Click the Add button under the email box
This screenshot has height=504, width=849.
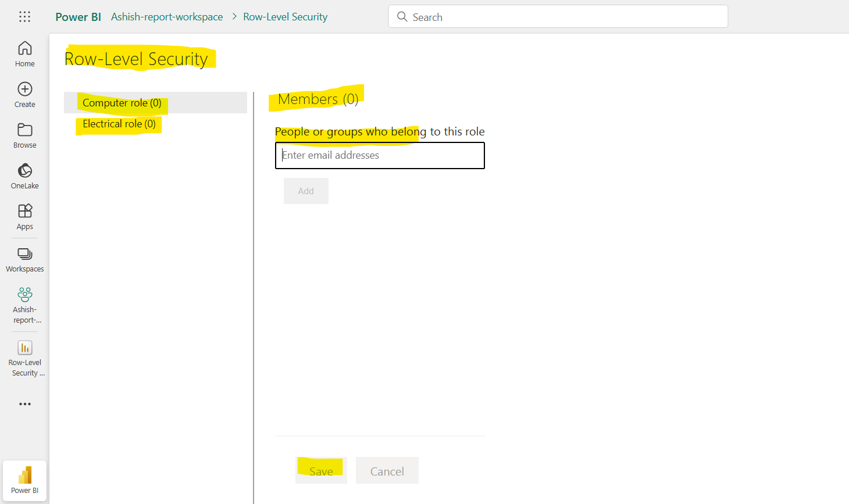click(305, 191)
